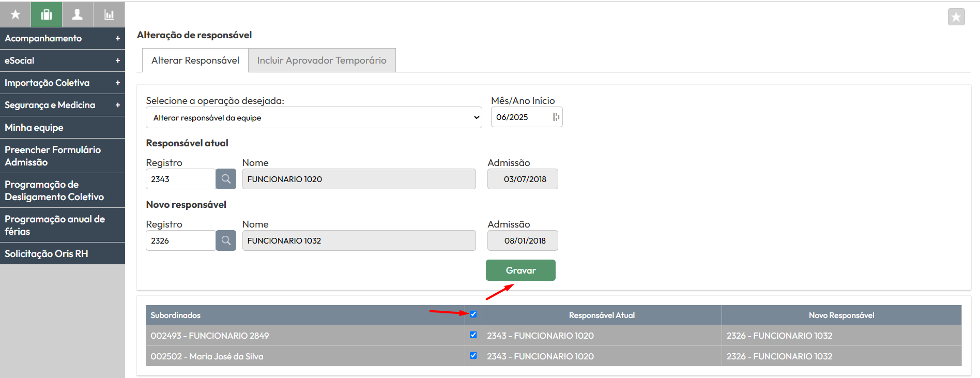Click the favorite star button at top right

coord(956,17)
